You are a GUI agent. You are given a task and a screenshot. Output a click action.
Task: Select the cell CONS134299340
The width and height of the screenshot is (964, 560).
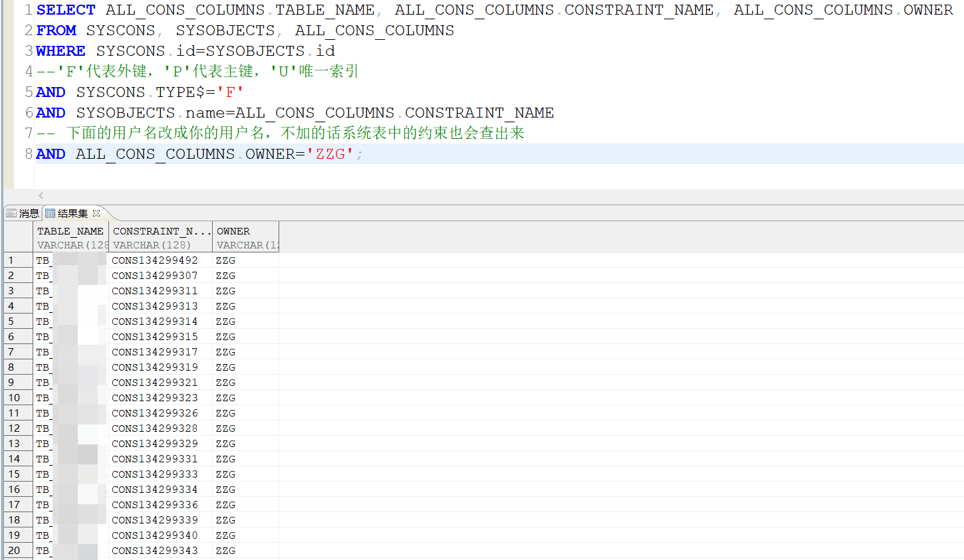160,535
